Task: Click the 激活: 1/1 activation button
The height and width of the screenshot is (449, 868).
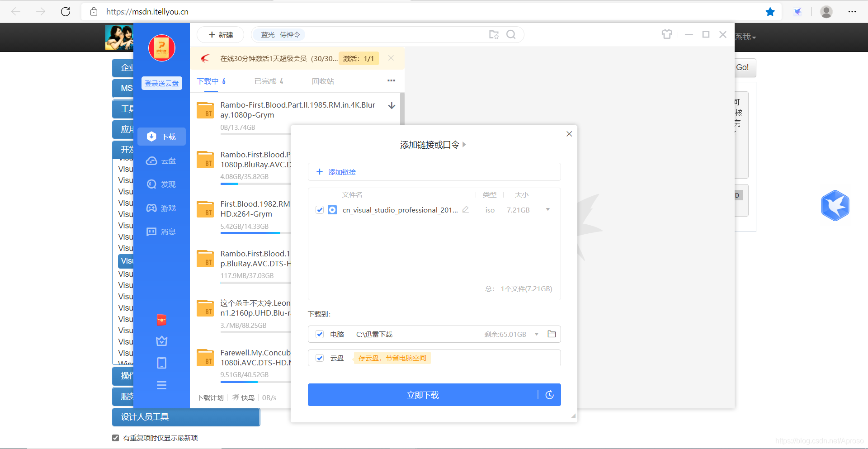Action: 359,58
